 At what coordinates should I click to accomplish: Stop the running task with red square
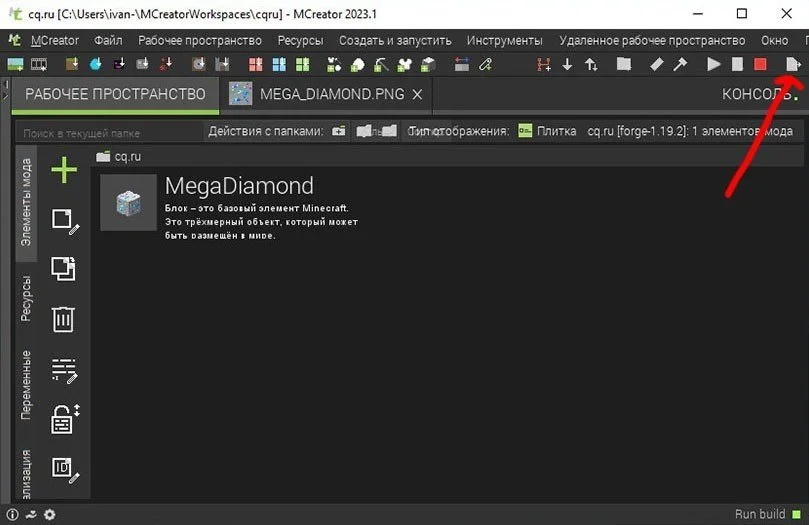(x=760, y=64)
